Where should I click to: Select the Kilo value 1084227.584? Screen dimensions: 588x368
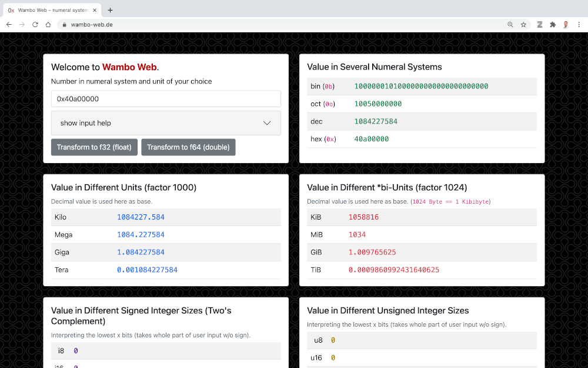(141, 217)
